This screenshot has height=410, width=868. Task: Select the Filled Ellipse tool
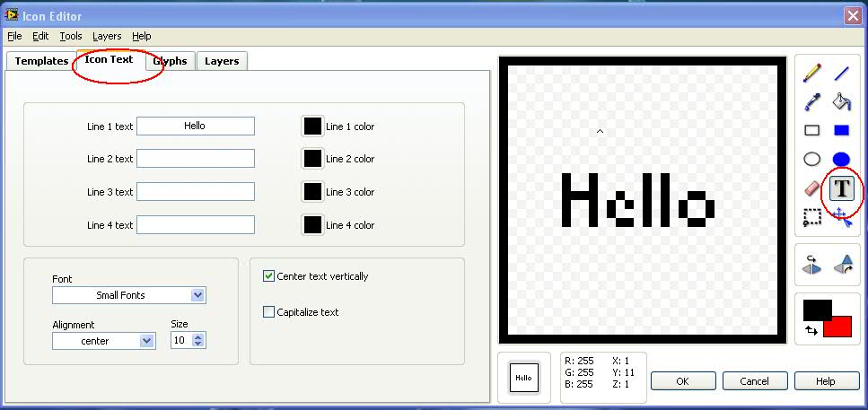click(x=841, y=160)
